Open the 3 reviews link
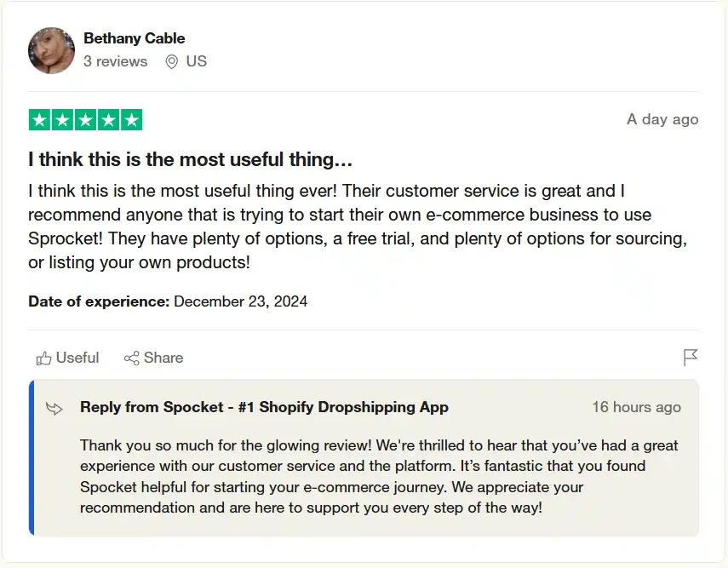 click(x=115, y=60)
